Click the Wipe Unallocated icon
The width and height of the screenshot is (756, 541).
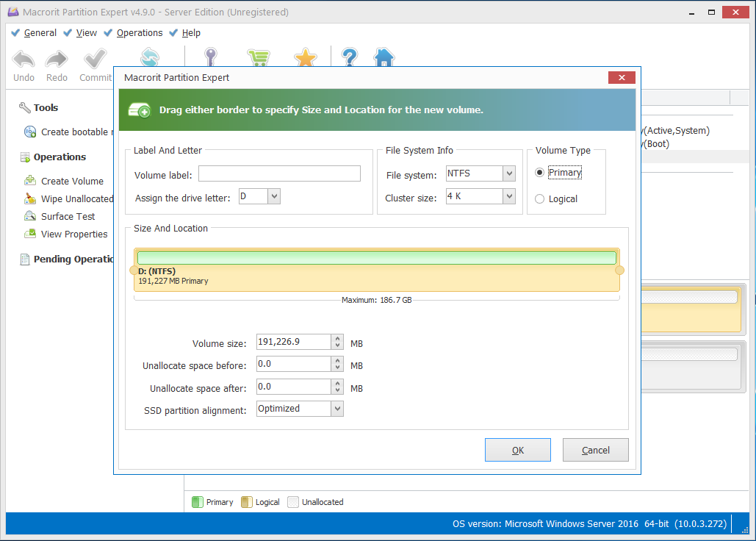tap(30, 198)
